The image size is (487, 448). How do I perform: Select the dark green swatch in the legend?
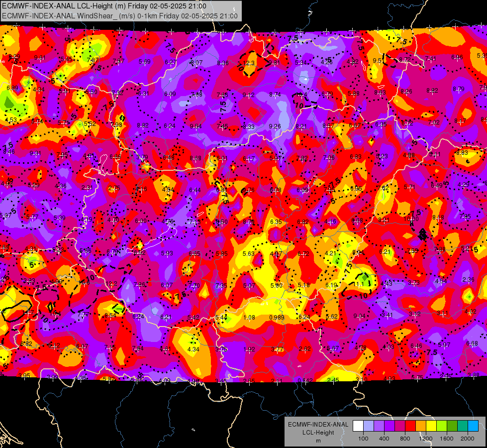452,426
